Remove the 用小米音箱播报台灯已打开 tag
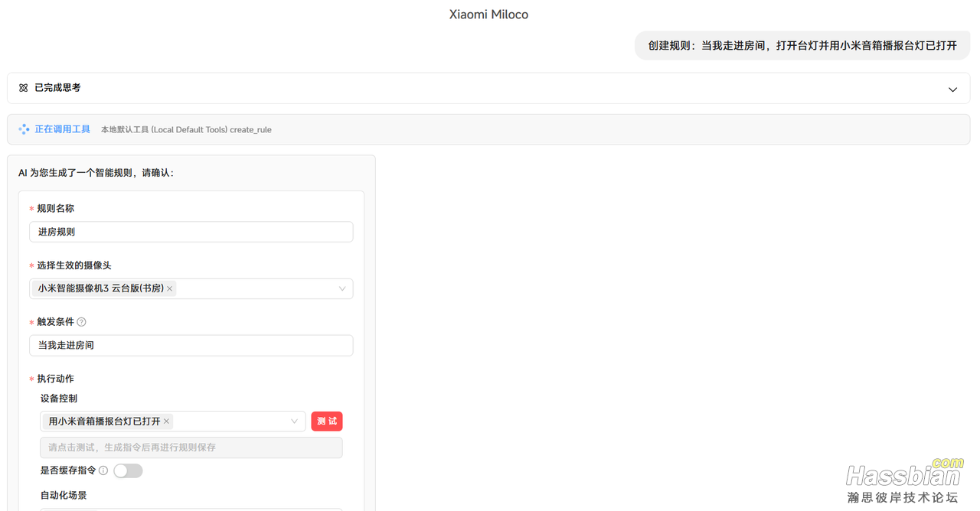The width and height of the screenshot is (980, 511). click(x=166, y=421)
